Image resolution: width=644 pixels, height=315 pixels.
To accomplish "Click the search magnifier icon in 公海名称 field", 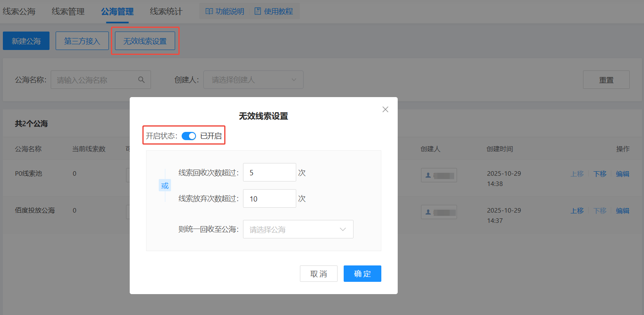I will [142, 80].
